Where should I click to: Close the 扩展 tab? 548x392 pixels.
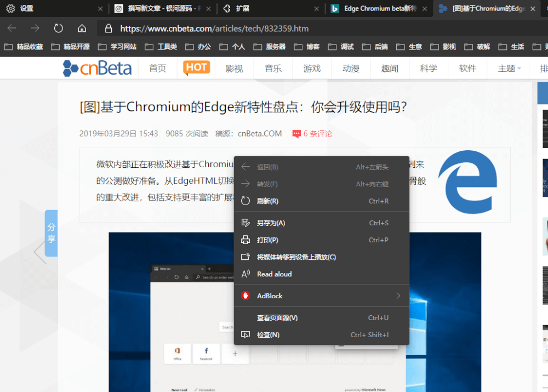(316, 9)
